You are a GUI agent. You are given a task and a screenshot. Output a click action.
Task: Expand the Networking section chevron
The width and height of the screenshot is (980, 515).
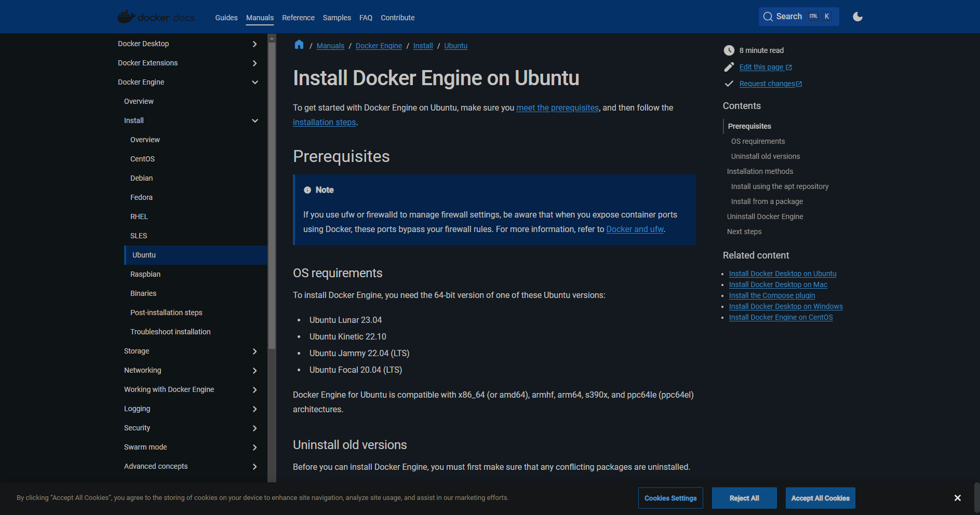pyautogui.click(x=254, y=371)
